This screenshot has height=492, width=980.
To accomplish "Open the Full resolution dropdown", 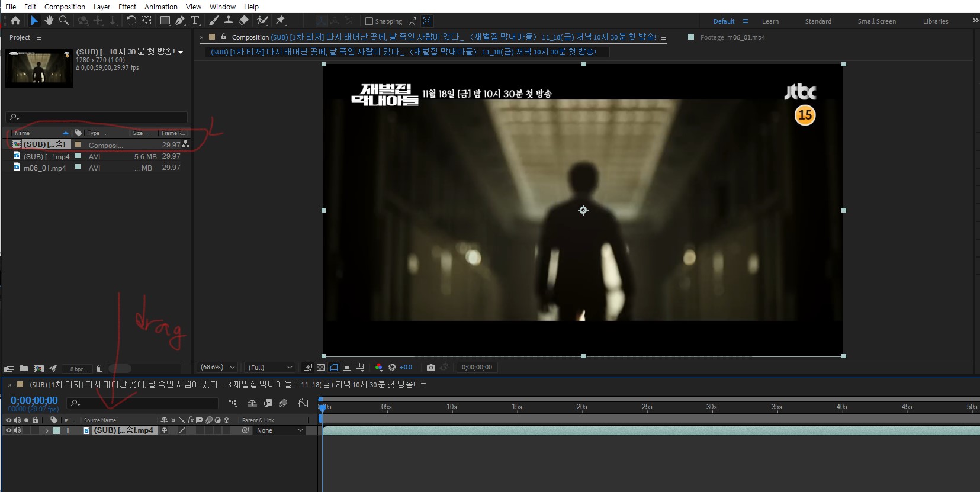I will 269,368.
